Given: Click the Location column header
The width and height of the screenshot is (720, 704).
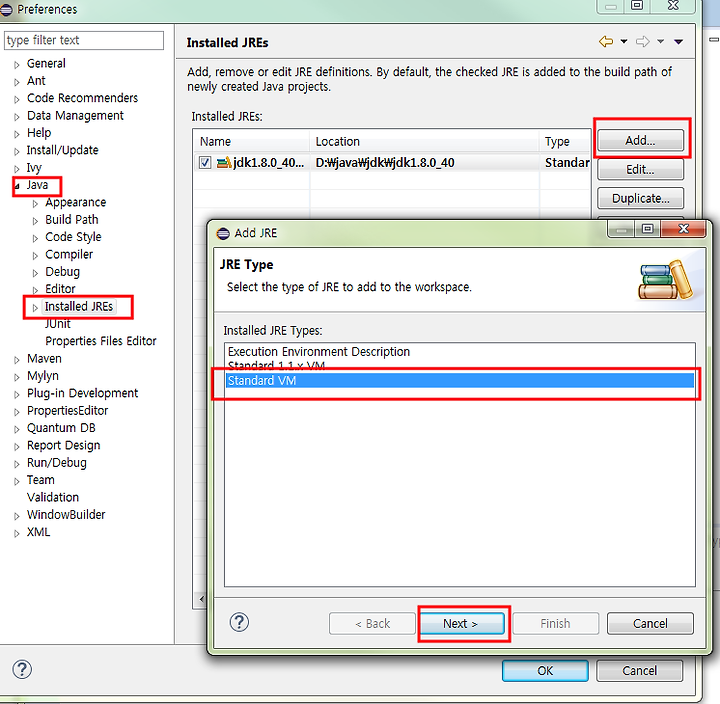Looking at the screenshot, I should [x=424, y=141].
